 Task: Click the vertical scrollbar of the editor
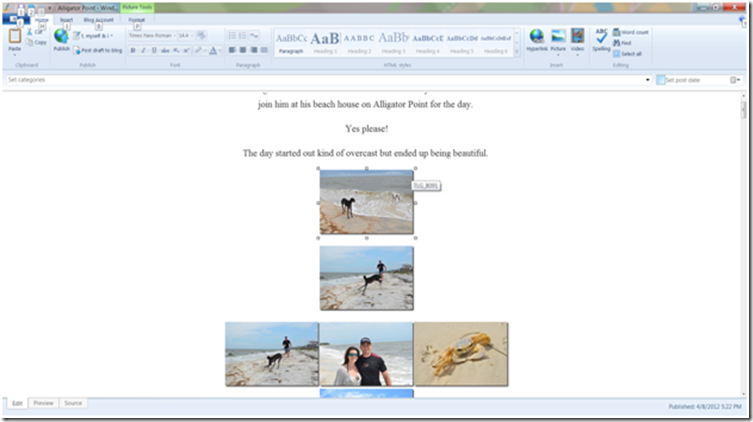743,245
